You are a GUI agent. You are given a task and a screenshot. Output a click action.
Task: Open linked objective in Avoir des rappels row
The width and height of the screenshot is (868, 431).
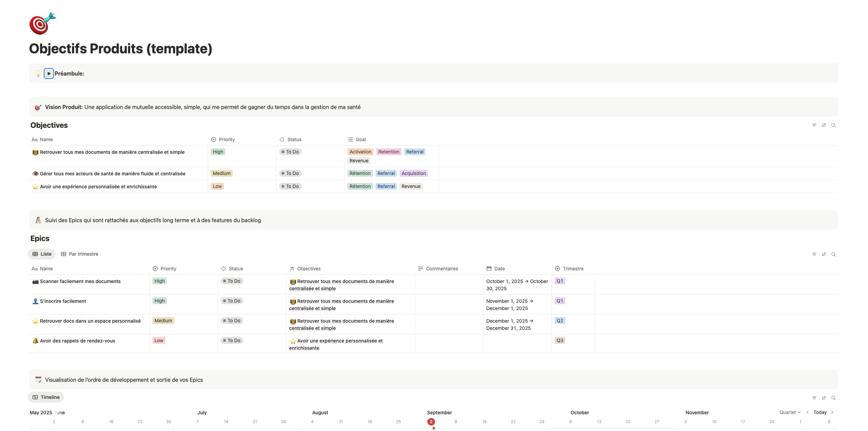339,341
